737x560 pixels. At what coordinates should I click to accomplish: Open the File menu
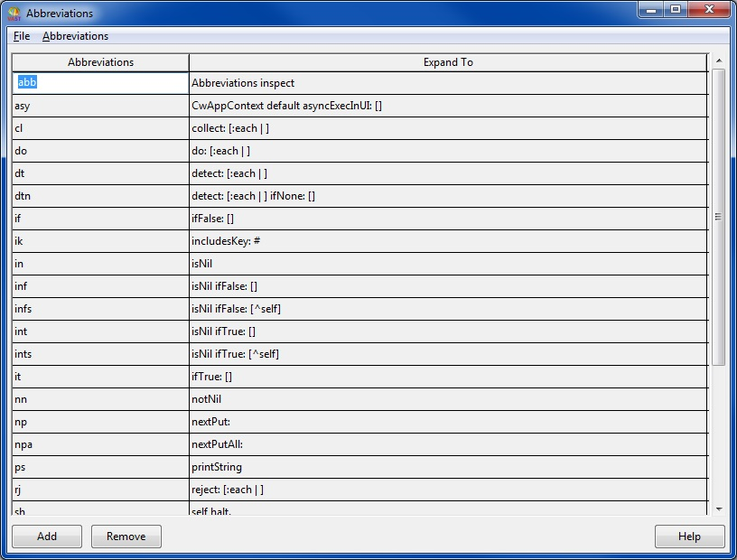tap(22, 36)
